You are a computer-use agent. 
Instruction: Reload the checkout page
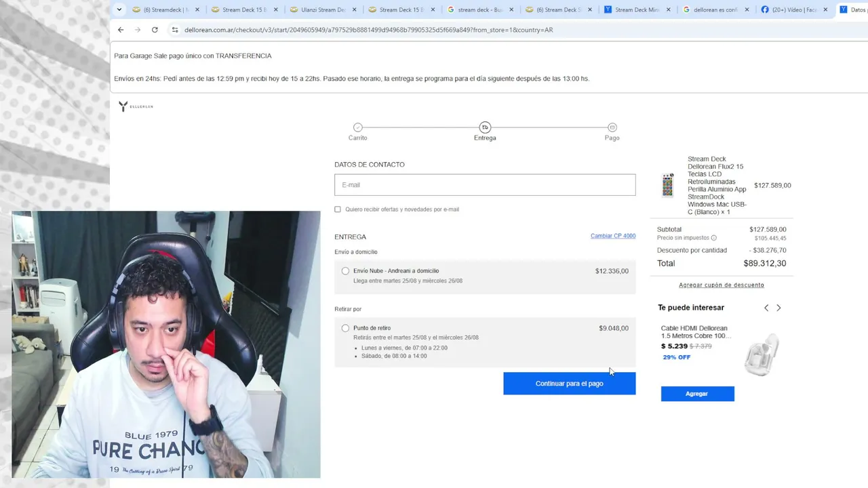click(155, 30)
